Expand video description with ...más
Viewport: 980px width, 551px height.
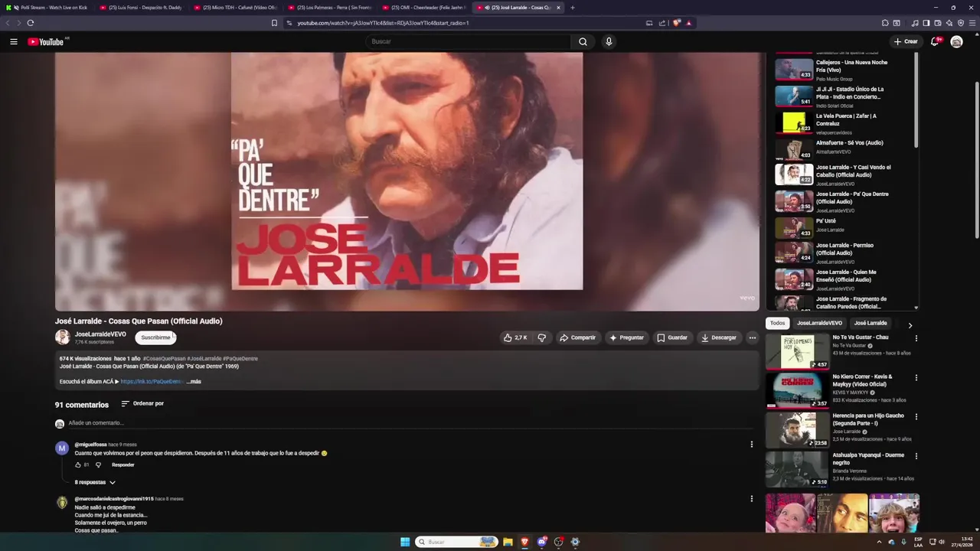(x=194, y=381)
